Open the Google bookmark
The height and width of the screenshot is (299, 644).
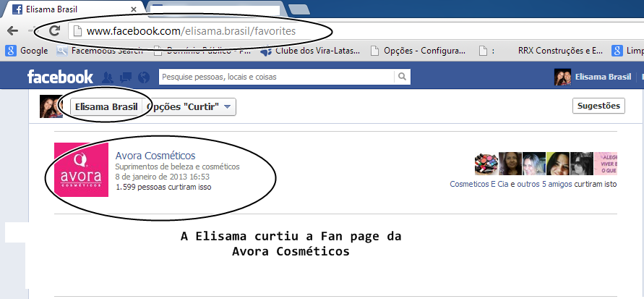27,51
